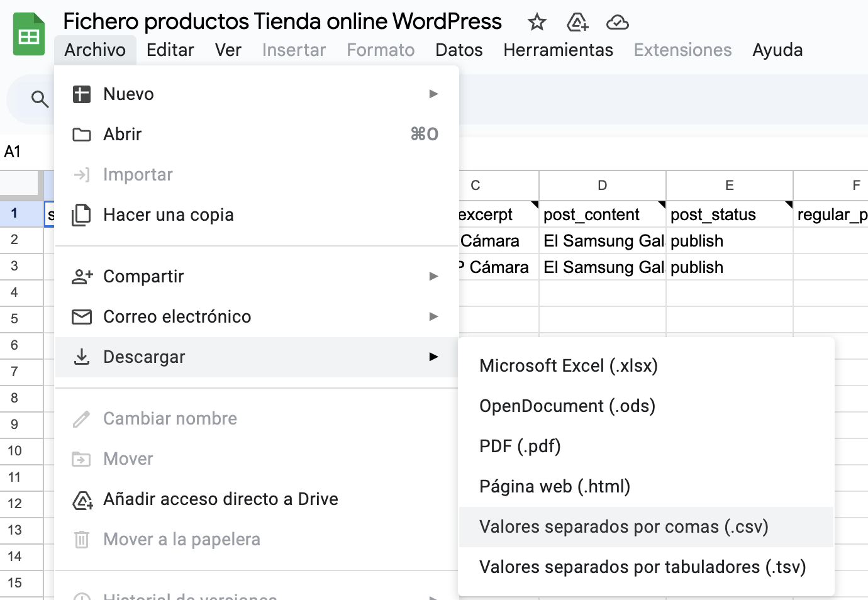Select column C header
Viewport: 868px width, 600px height.
coord(498,186)
